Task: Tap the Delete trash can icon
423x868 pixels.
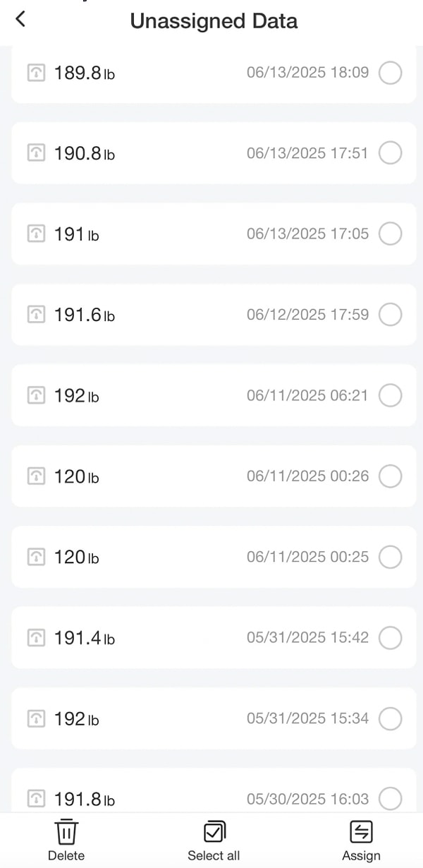Action: (66, 831)
